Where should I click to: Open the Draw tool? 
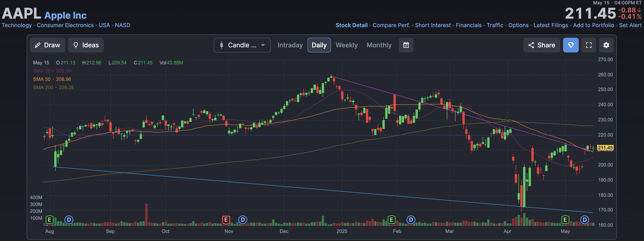tap(48, 45)
